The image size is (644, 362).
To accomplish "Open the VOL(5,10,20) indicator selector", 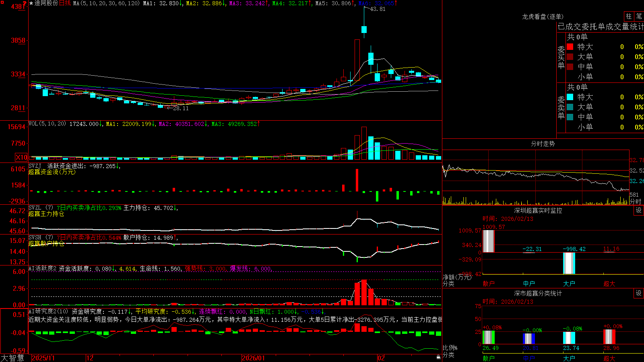I will click(x=47, y=124).
